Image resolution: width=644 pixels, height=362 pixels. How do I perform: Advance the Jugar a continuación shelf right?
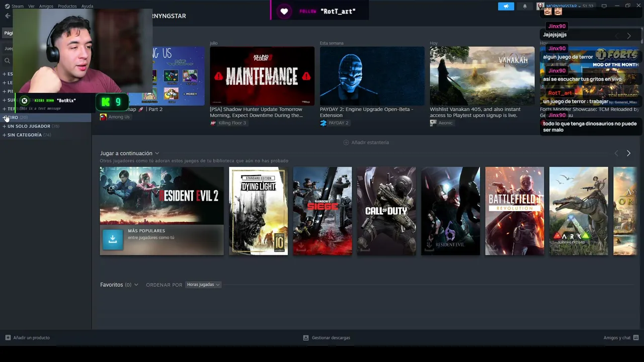[628, 153]
